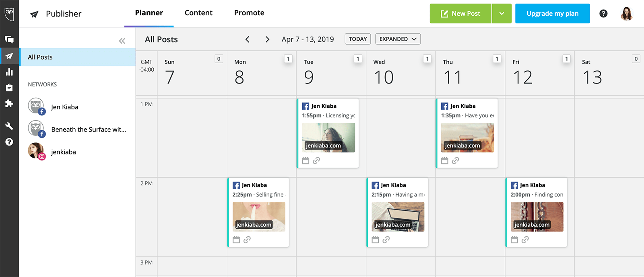Collapse the All Posts sidebar panel

(122, 40)
